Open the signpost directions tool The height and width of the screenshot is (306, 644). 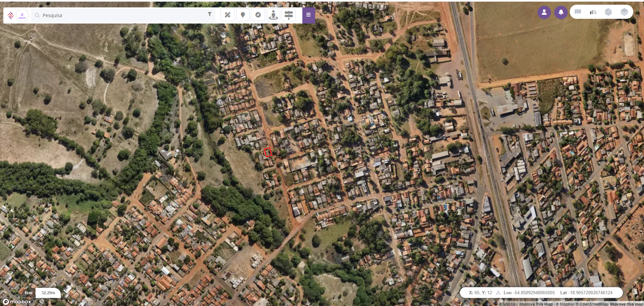coord(289,15)
